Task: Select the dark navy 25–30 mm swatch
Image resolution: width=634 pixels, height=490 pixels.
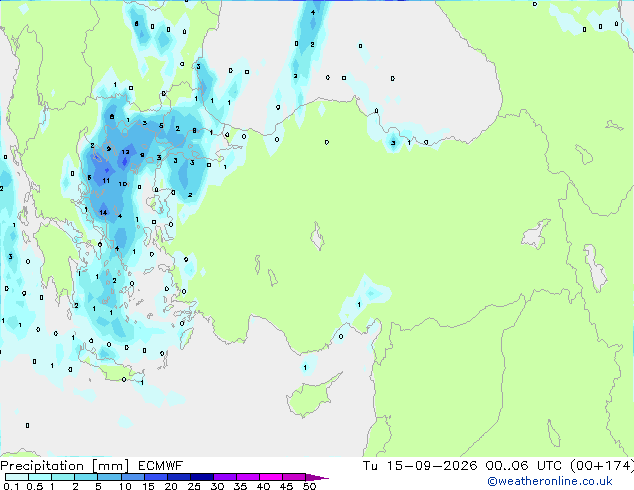Action: click(x=202, y=477)
